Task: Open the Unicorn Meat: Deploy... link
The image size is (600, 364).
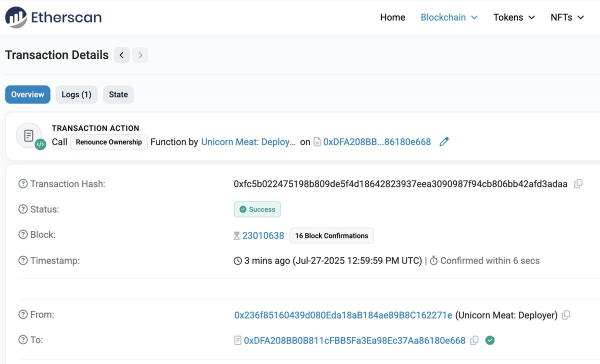Action: (248, 142)
